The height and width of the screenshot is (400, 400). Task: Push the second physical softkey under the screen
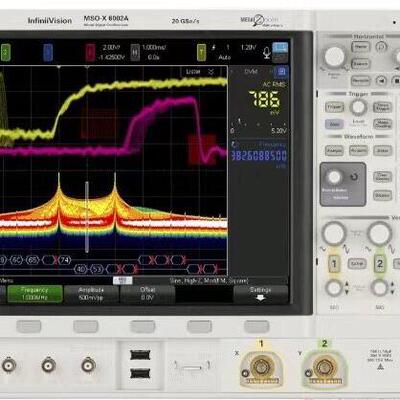coord(86,327)
